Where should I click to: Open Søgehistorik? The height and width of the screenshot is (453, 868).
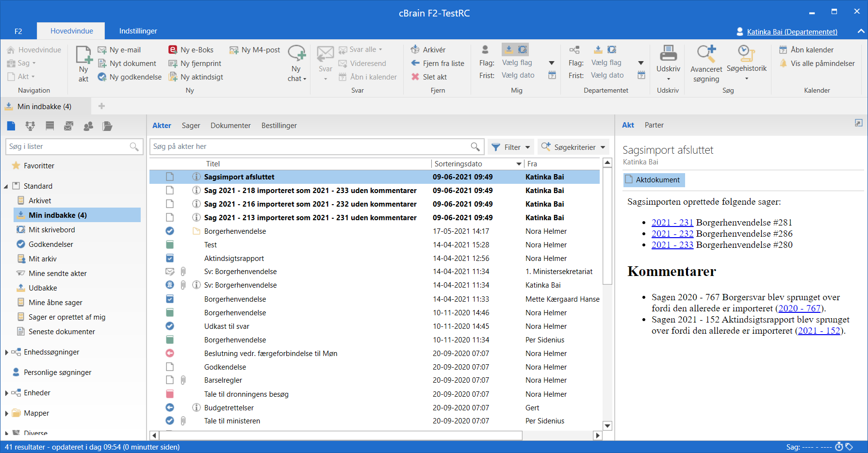[x=747, y=63]
